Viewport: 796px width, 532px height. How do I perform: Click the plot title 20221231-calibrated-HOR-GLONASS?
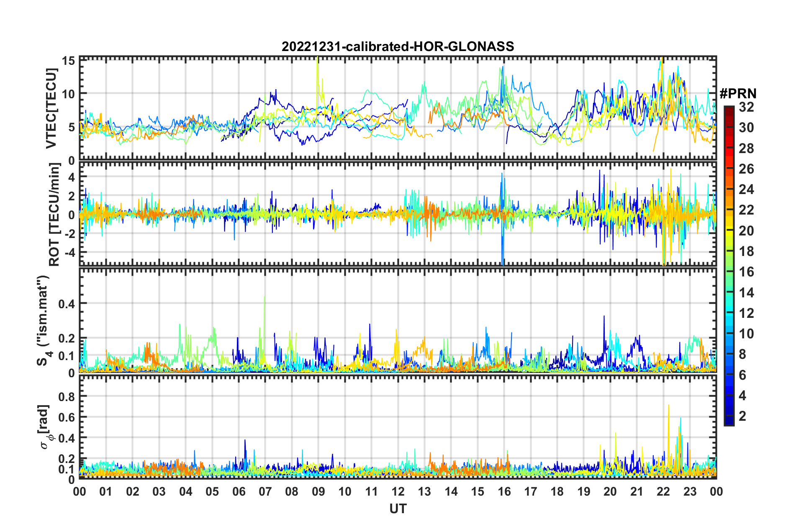[x=398, y=46]
